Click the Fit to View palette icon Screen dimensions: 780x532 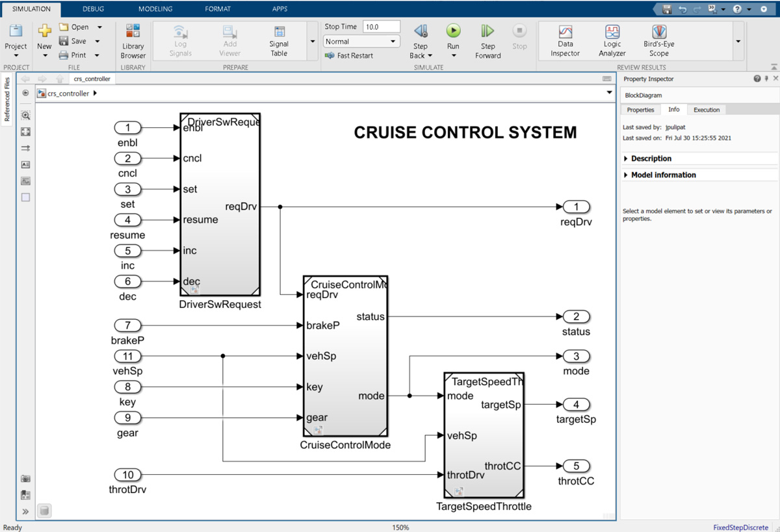[x=25, y=131]
